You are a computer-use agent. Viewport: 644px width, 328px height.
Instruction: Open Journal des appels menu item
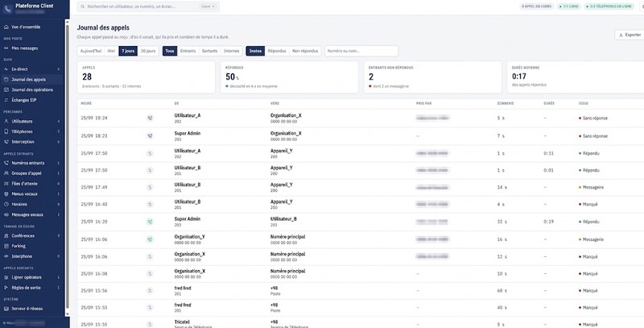click(x=32, y=80)
